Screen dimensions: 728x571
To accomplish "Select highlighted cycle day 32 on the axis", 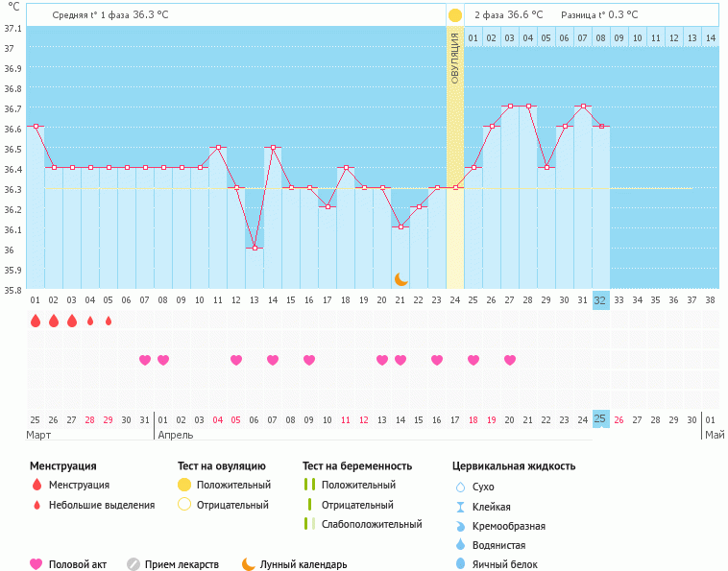I will [601, 299].
